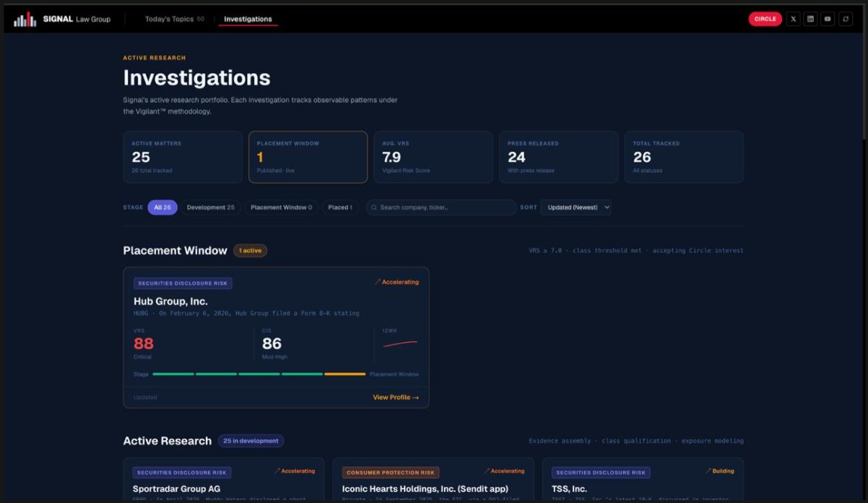Click the Investigations page heading

[196, 78]
